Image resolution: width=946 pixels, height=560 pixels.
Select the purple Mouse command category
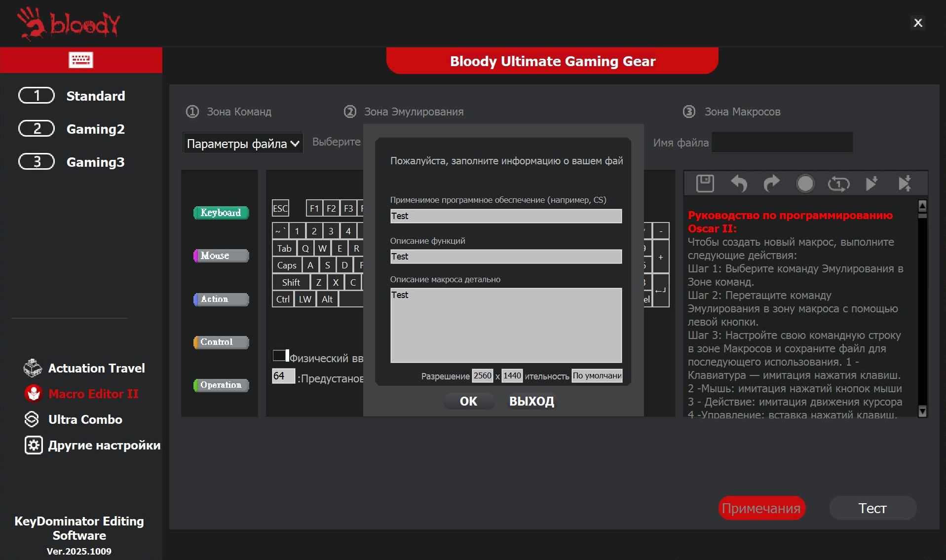221,256
